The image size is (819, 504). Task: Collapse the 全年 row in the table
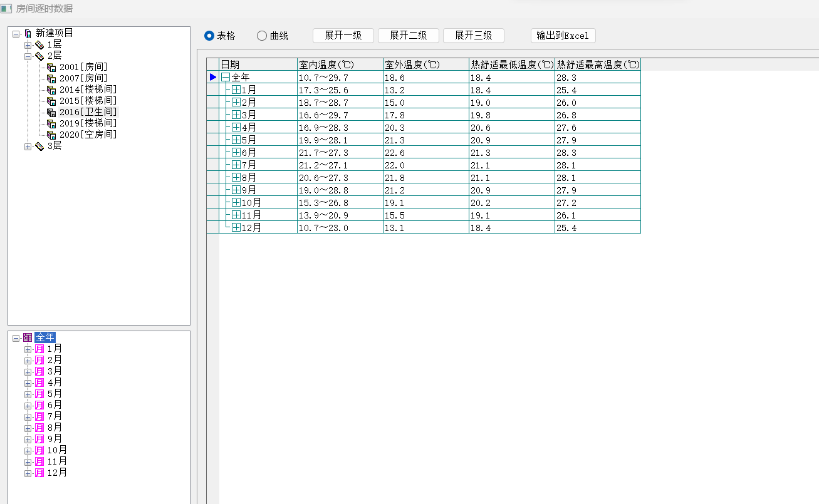[x=226, y=77]
